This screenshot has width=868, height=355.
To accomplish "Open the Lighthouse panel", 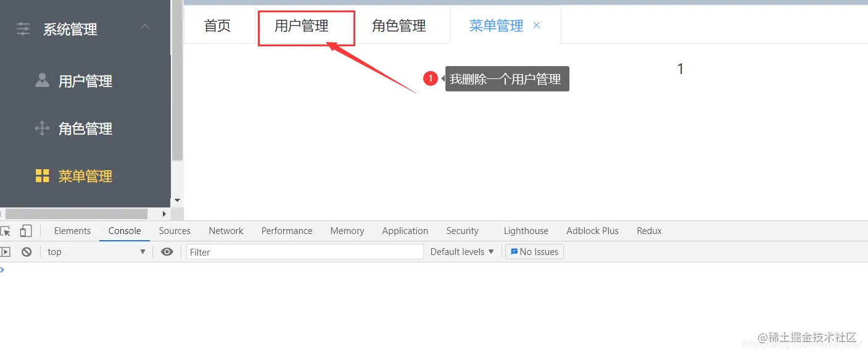I will pyautogui.click(x=526, y=231).
